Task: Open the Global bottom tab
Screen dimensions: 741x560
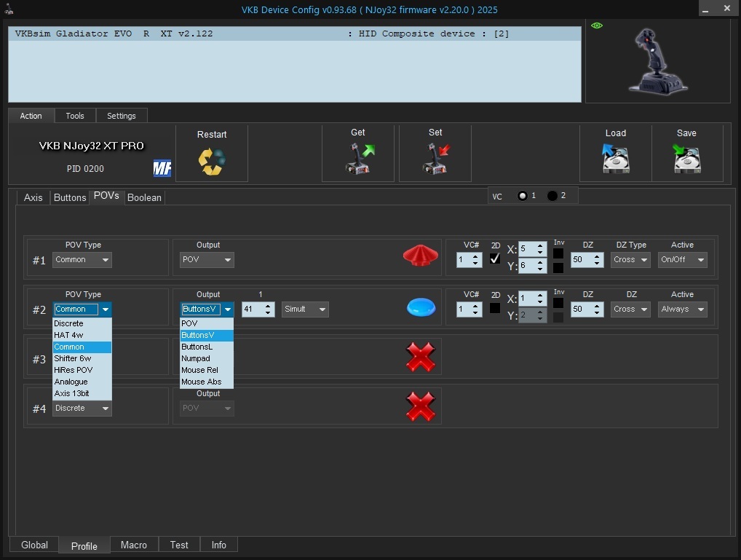Action: (34, 545)
